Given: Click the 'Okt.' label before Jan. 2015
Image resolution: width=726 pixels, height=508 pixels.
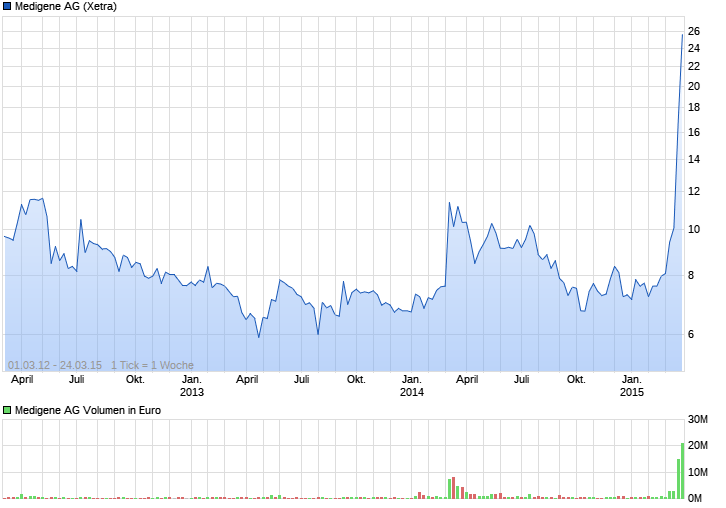Looking at the screenshot, I should click(x=576, y=380).
